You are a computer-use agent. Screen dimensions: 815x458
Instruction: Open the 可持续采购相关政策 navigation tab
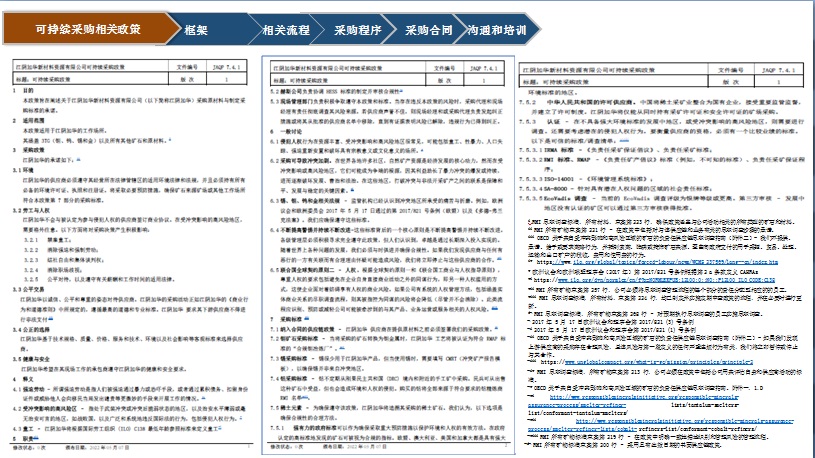[88, 29]
